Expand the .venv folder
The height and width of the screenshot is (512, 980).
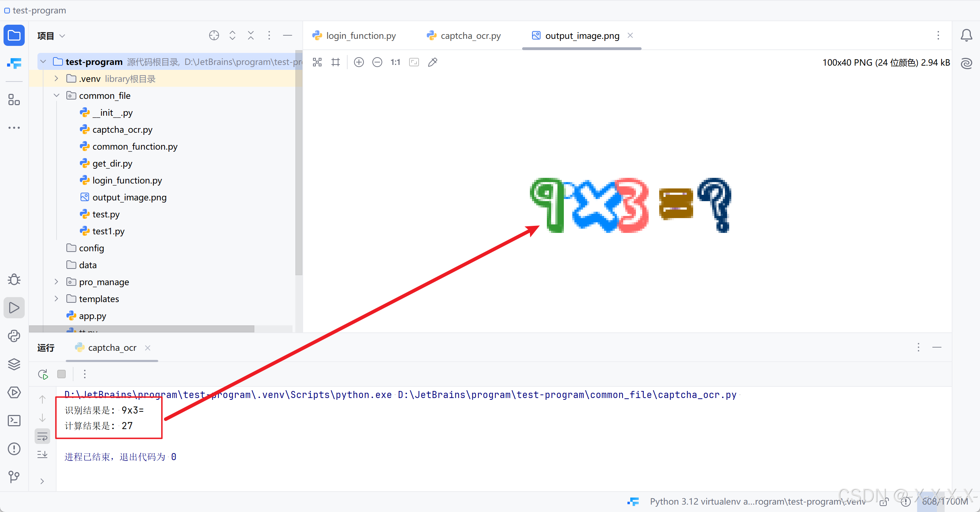tap(56, 79)
